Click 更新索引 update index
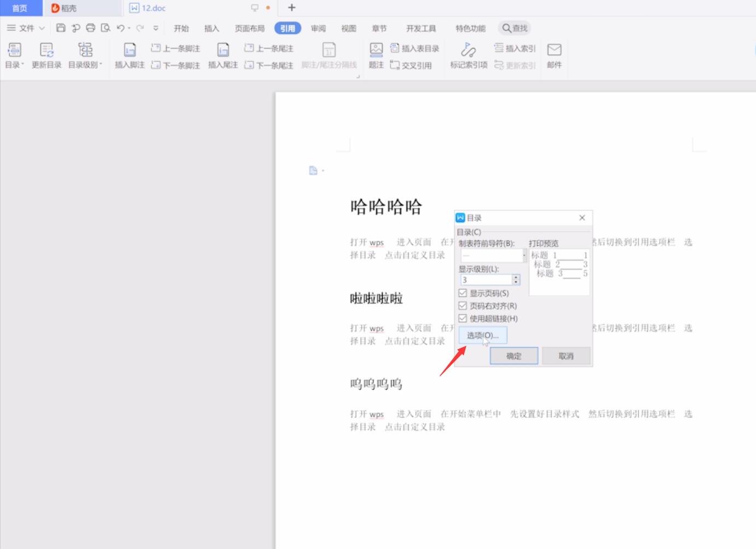756x549 pixels. coord(515,65)
